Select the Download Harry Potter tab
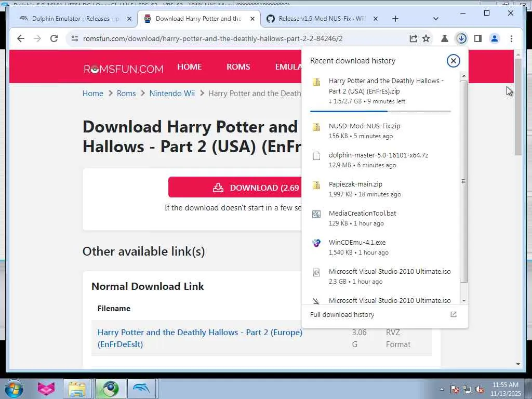The width and height of the screenshot is (532, 399). (x=199, y=19)
